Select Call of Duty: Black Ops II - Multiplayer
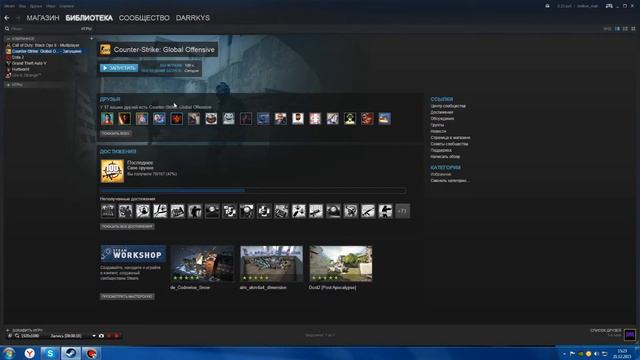This screenshot has height=360, width=640. coord(46,45)
